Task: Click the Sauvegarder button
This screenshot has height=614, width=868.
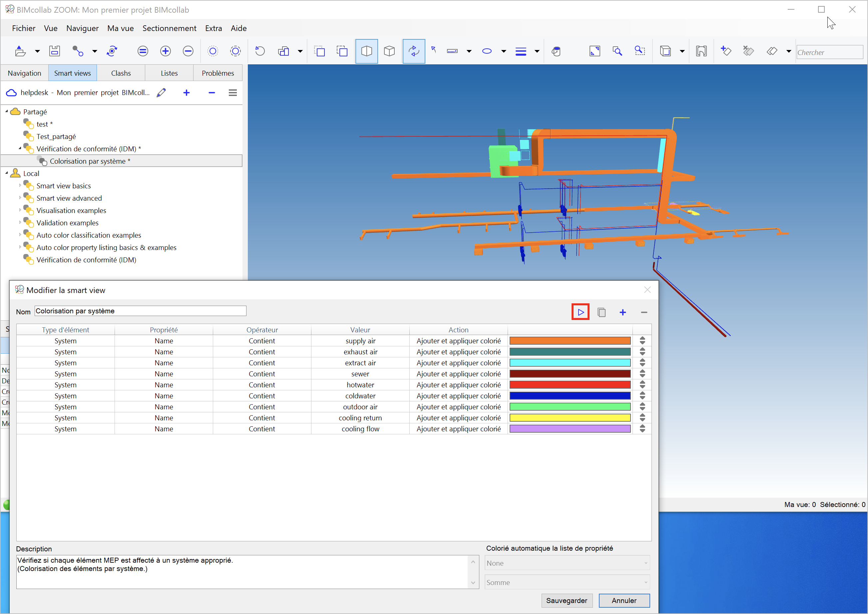Action: coord(566,600)
